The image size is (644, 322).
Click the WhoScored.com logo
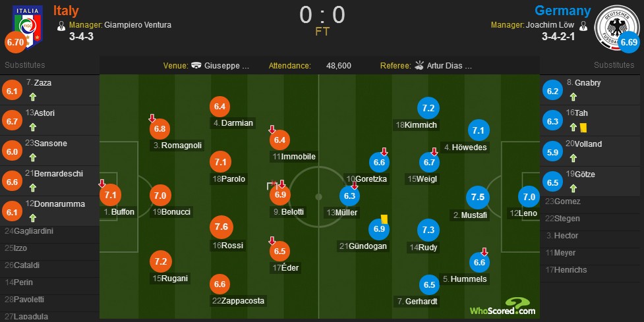[x=503, y=307]
